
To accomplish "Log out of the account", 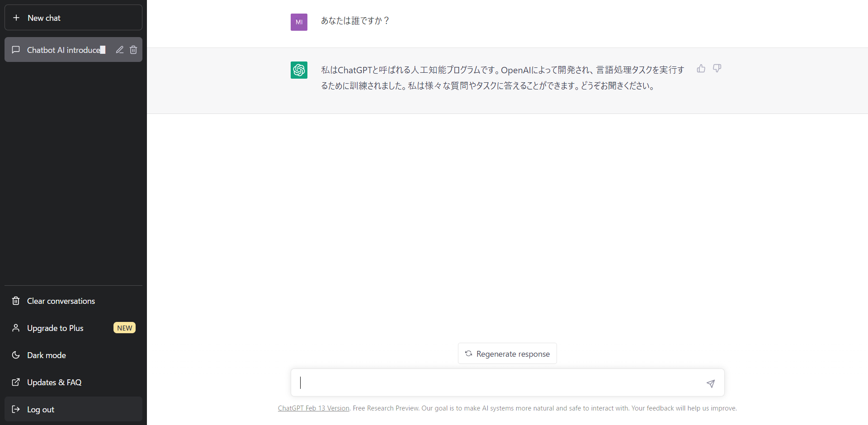I will [x=40, y=410].
